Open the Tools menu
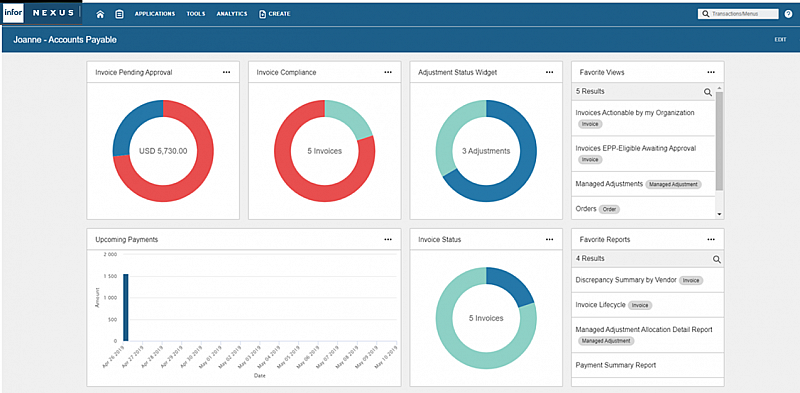 (195, 14)
